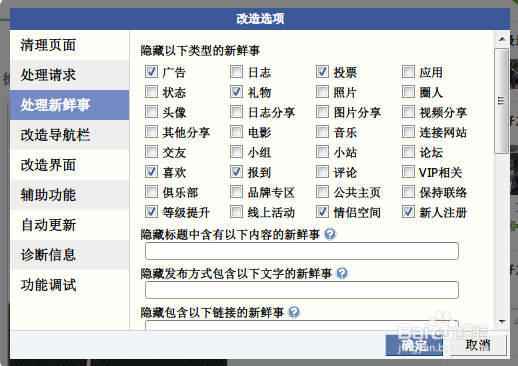The width and height of the screenshot is (518, 366).
Task: Click the scrollbar up arrow
Action: coord(502,39)
